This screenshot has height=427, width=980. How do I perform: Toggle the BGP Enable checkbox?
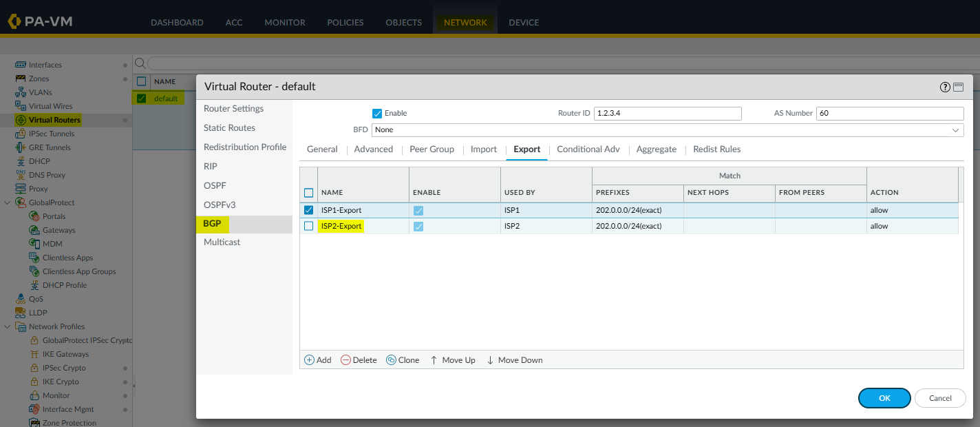click(377, 113)
